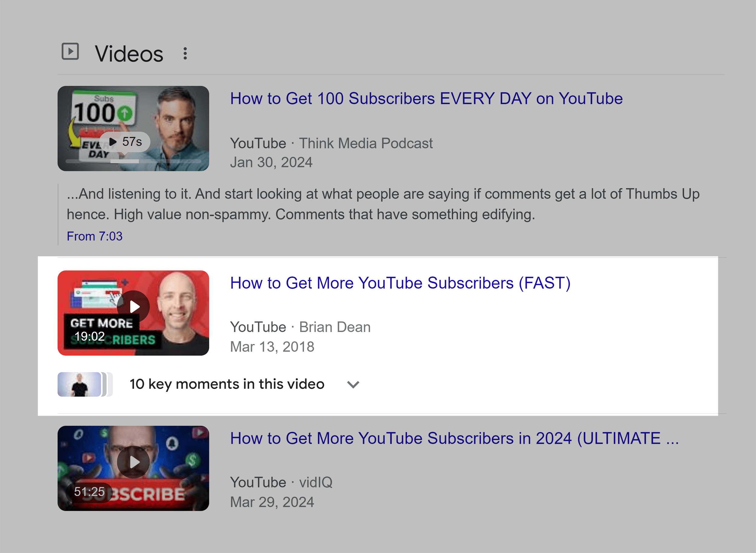
Task: Click the 51:25 duration badge
Action: tap(90, 492)
